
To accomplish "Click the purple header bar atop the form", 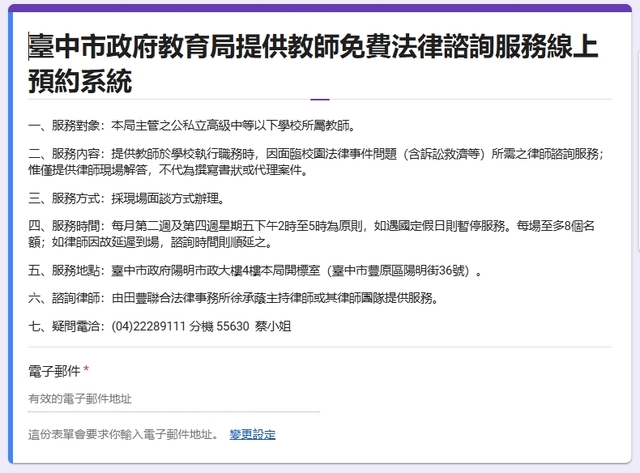I will [320, 8].
